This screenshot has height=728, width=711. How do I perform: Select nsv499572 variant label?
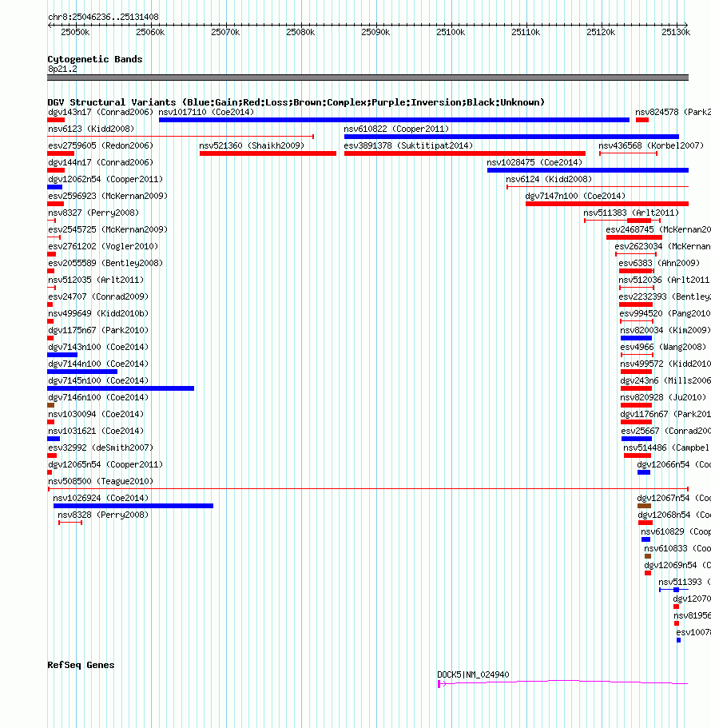(x=665, y=363)
